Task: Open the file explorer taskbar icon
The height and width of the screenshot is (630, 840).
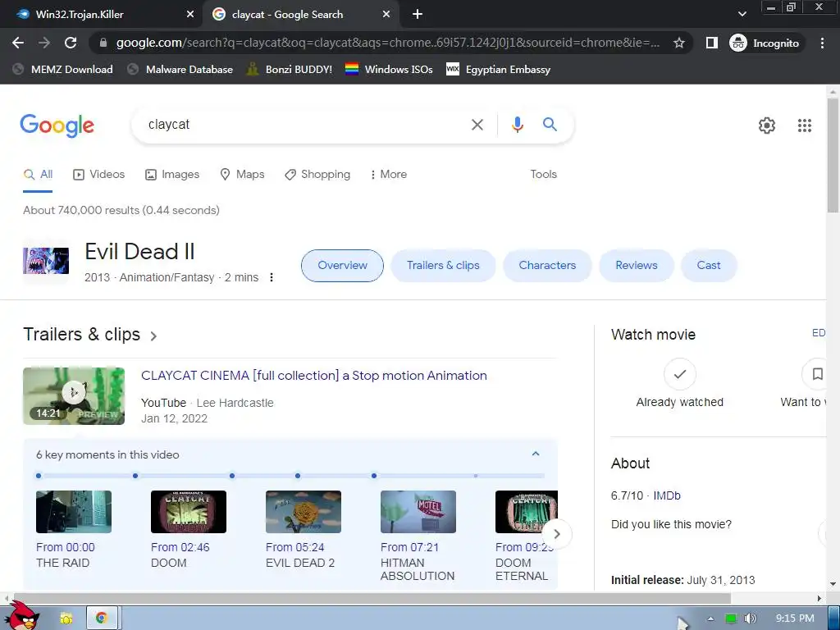Action: tap(66, 619)
